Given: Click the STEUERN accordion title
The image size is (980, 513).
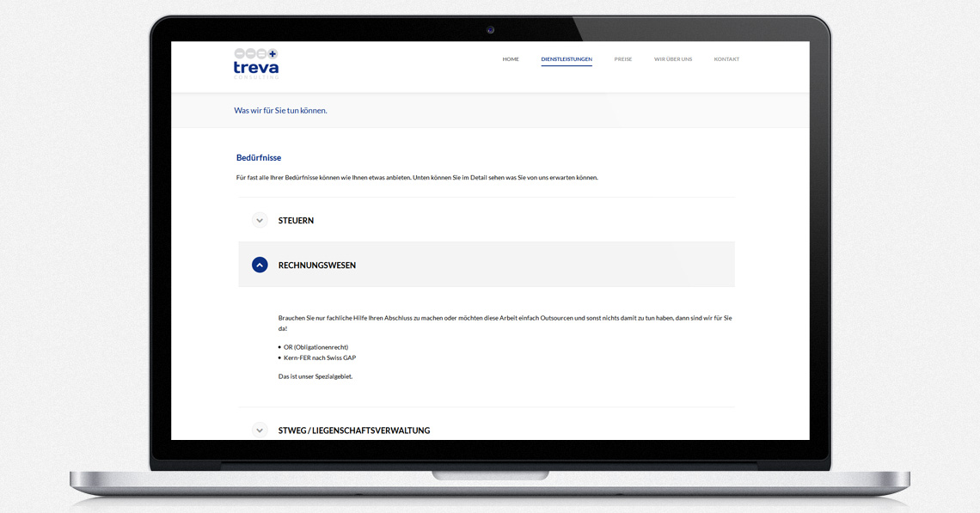Looking at the screenshot, I should (x=296, y=221).
